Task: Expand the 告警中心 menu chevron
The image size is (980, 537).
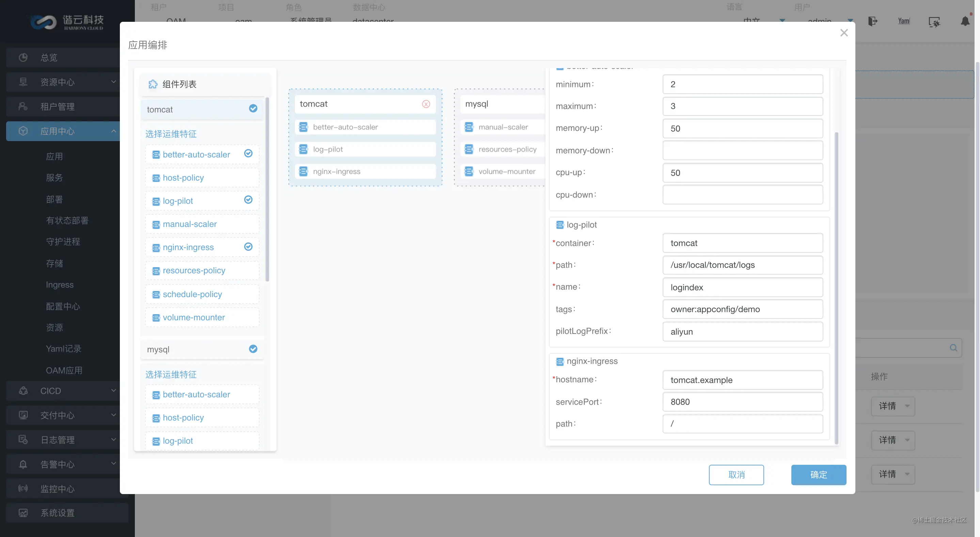Action: [113, 463]
